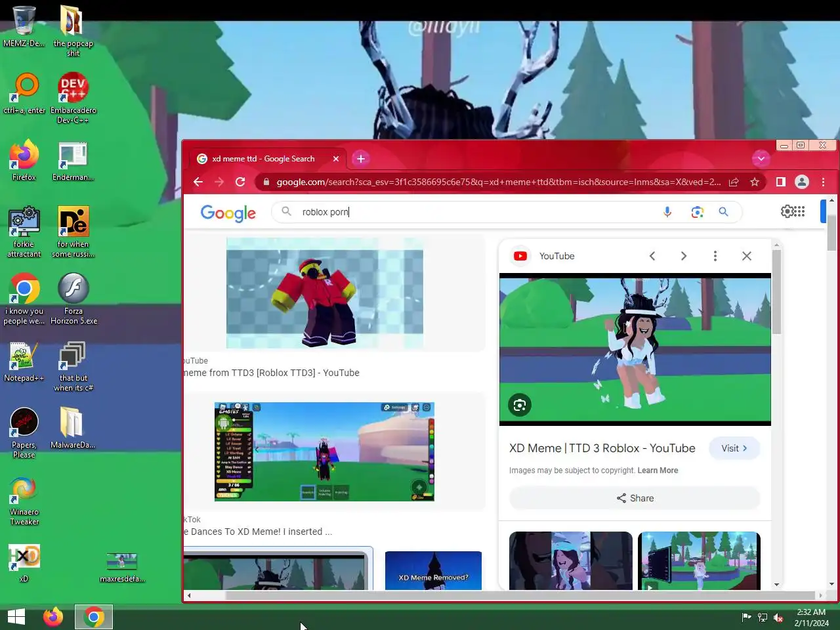Reload the Google search page
840x630 pixels.
(x=240, y=182)
